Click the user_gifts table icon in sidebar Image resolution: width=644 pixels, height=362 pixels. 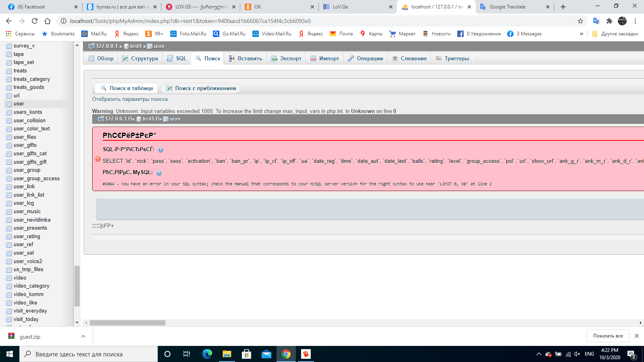click(9, 145)
